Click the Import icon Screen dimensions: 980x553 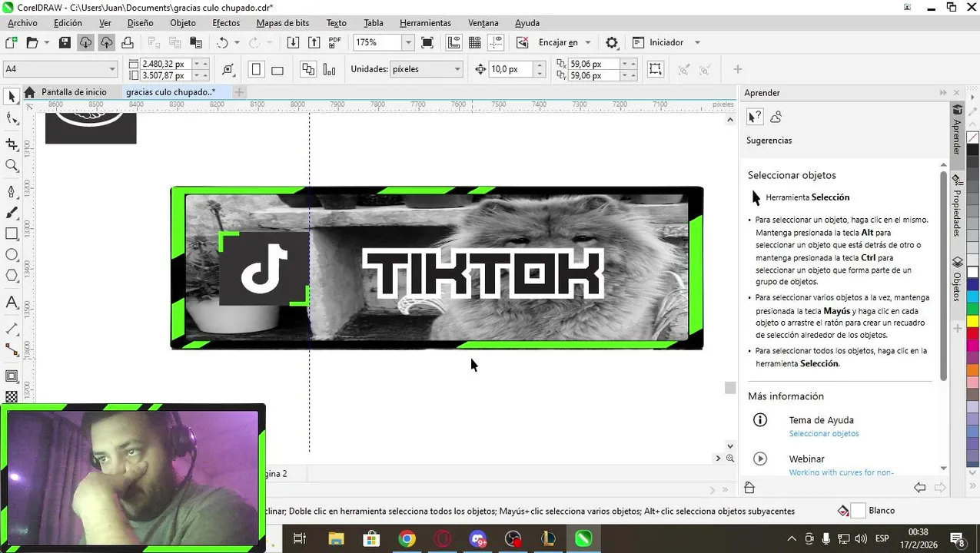click(293, 43)
